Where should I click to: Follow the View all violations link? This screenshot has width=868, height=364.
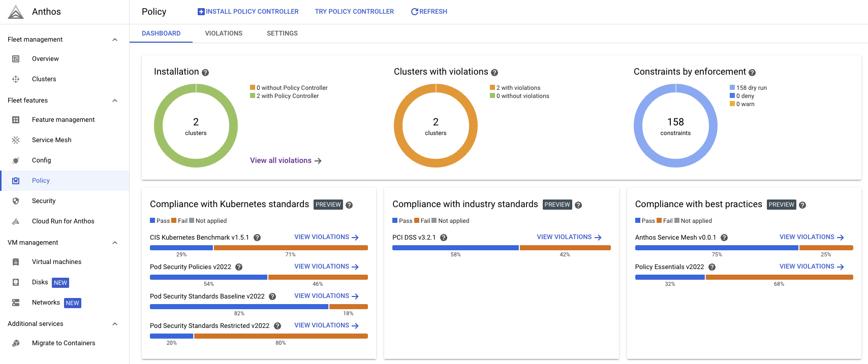[286, 160]
